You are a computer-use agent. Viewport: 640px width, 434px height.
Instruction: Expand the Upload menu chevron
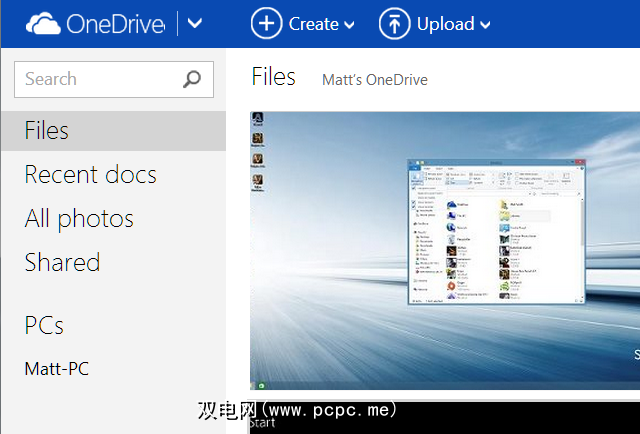(x=485, y=25)
